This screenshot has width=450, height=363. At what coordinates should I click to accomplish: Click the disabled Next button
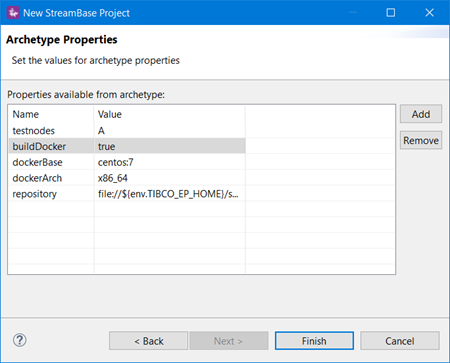(x=229, y=341)
